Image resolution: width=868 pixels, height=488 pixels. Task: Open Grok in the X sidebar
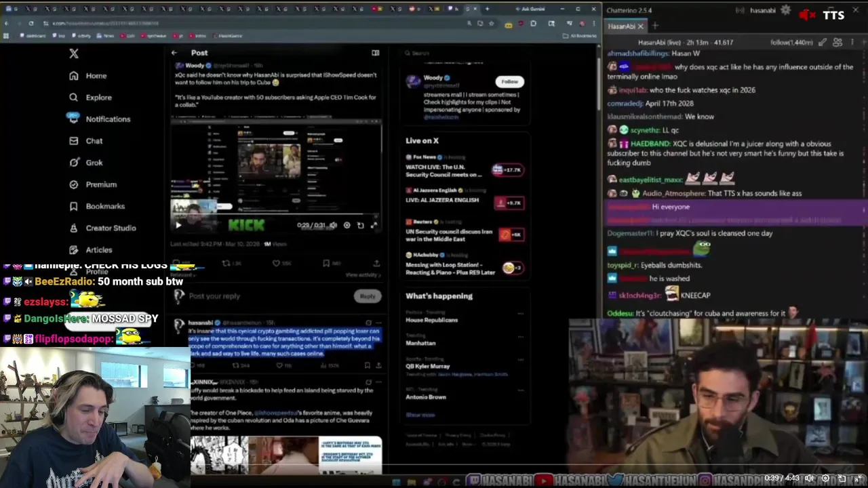85,163
